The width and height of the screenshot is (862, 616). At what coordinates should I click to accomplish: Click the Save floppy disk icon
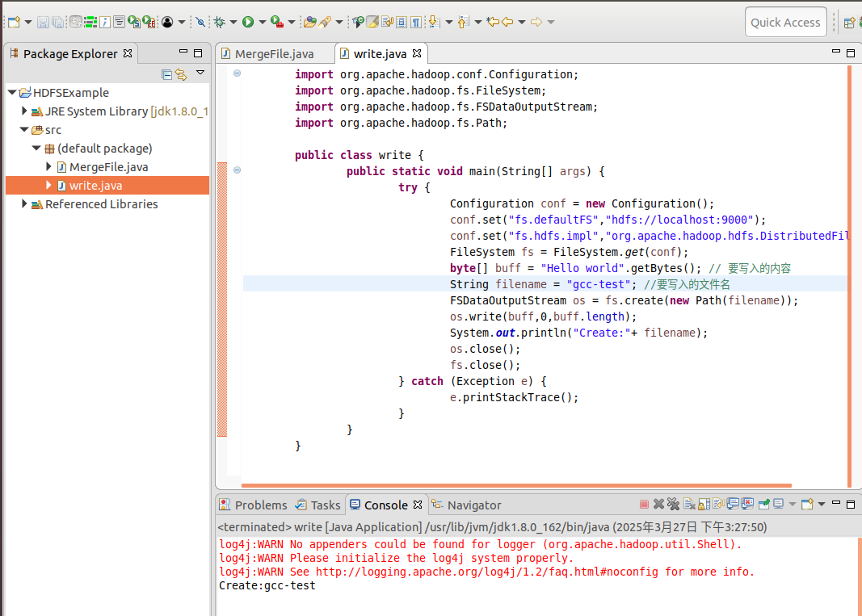[x=44, y=23]
